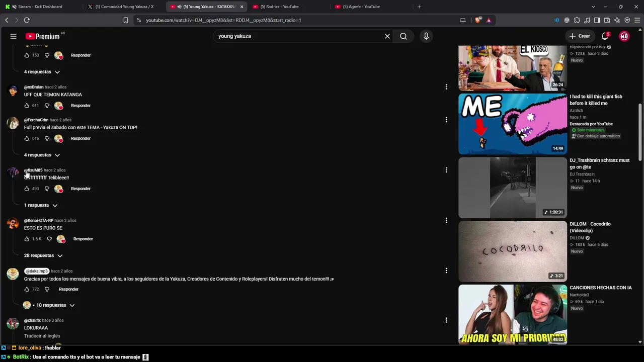Open options menu for @Kenai-GTA-RP's comment

click(x=446, y=220)
